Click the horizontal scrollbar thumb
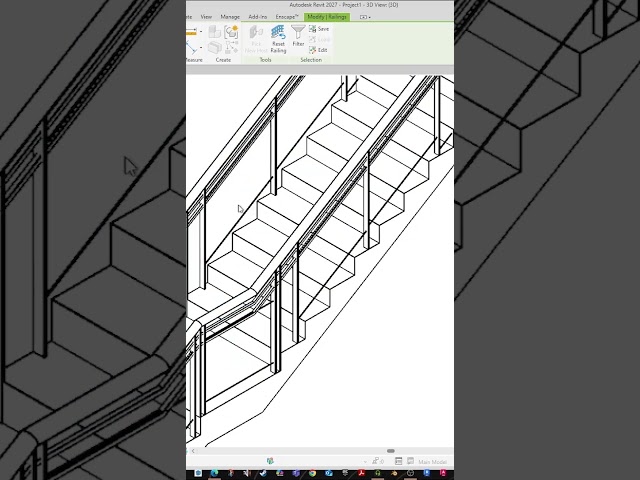Image resolution: width=640 pixels, height=480 pixels. (x=391, y=451)
